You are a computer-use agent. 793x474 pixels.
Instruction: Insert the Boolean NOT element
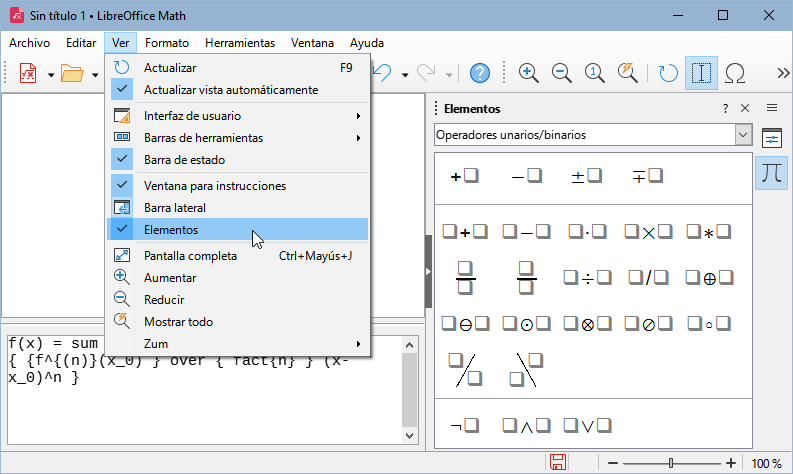(x=464, y=425)
